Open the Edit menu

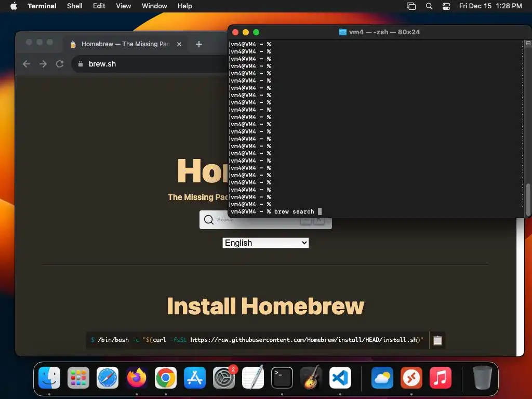99,6
